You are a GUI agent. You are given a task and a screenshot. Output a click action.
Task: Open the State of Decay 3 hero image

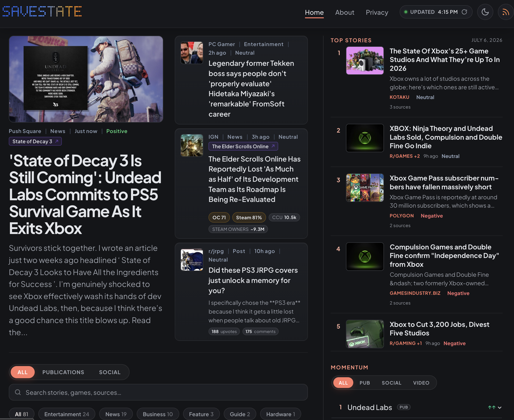(86, 79)
